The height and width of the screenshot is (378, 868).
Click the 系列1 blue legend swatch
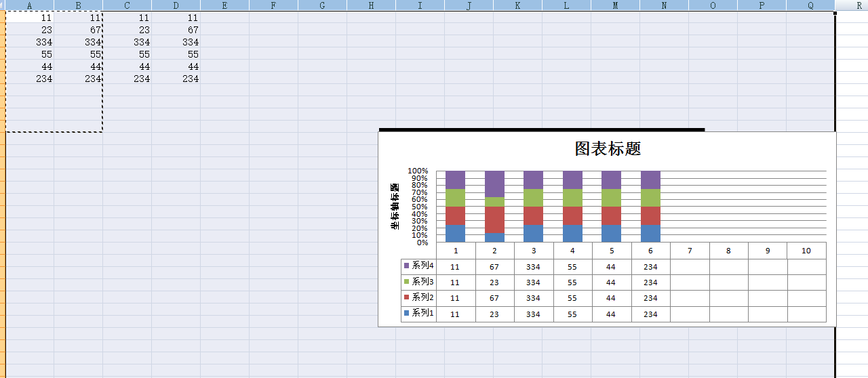pyautogui.click(x=406, y=313)
